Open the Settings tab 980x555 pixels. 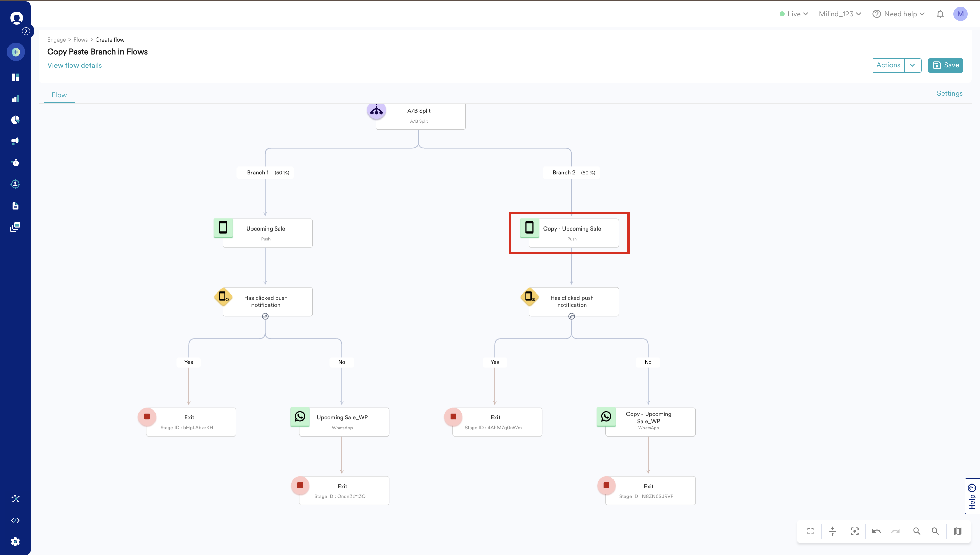[x=949, y=93]
